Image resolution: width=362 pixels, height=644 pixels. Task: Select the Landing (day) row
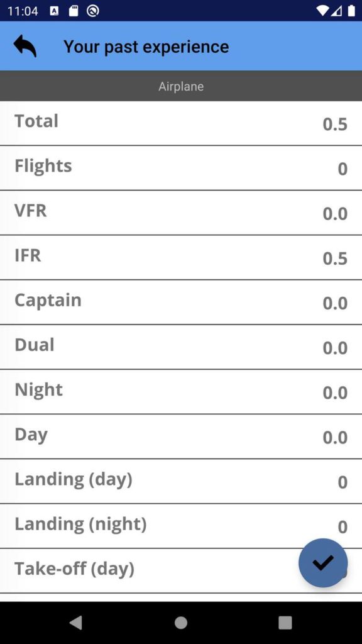tap(181, 481)
